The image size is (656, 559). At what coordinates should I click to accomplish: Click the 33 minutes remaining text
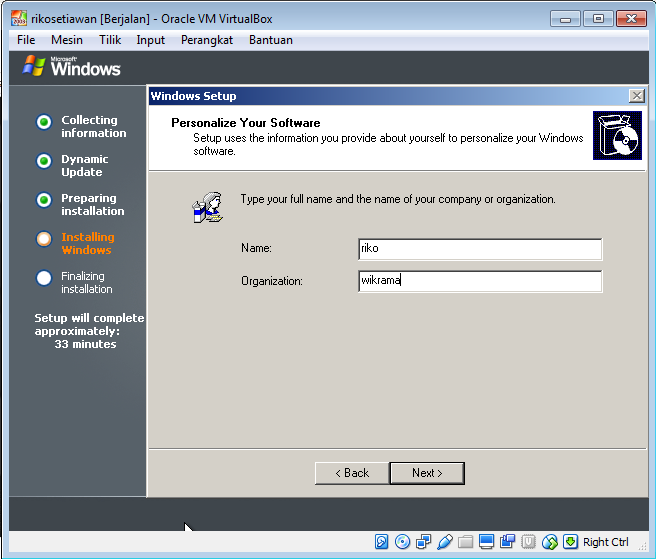85,344
